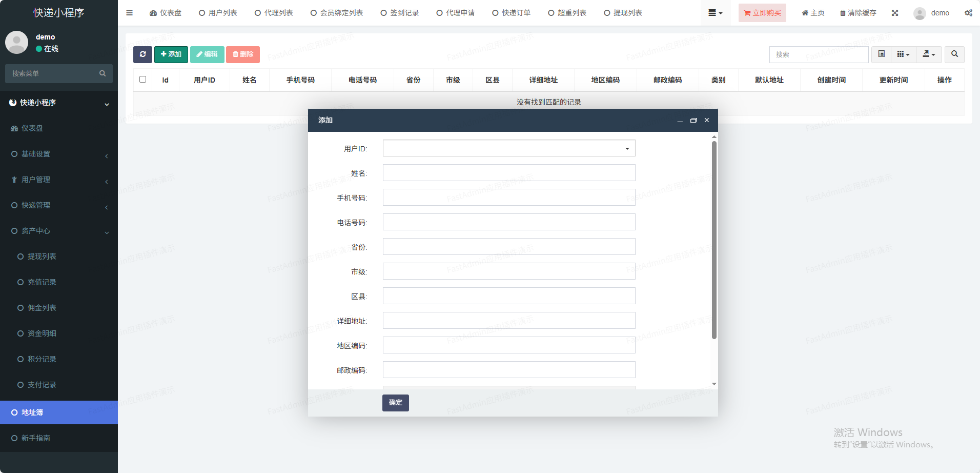Collapse the 资产中心 sidebar menu
The image size is (980, 473).
[x=58, y=231]
